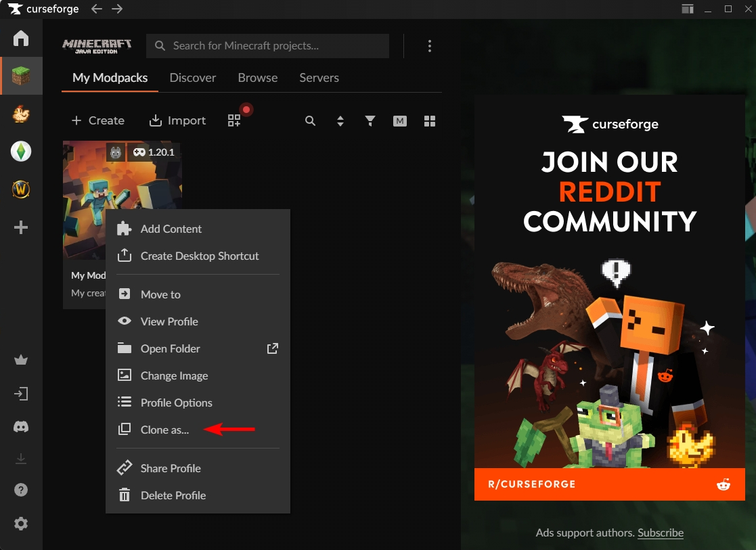Choose Delete Profile in context menu
The height and width of the screenshot is (550, 756).
pos(198,495)
